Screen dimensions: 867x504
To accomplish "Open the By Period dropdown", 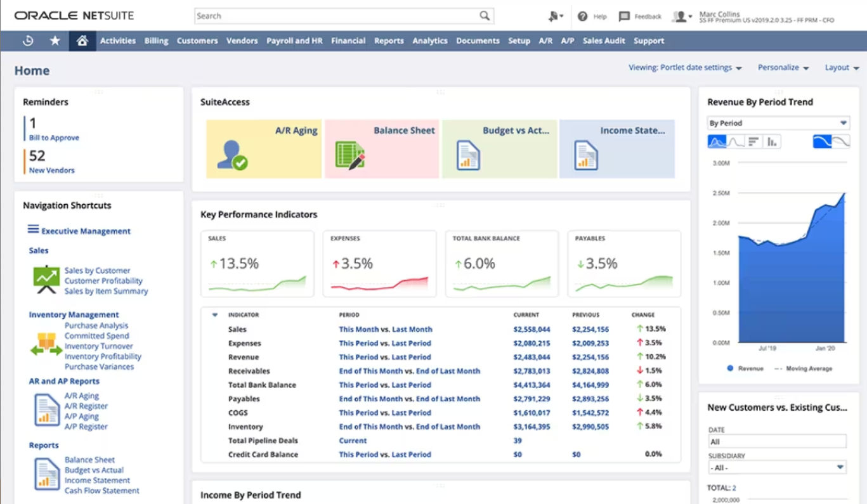I will (777, 122).
